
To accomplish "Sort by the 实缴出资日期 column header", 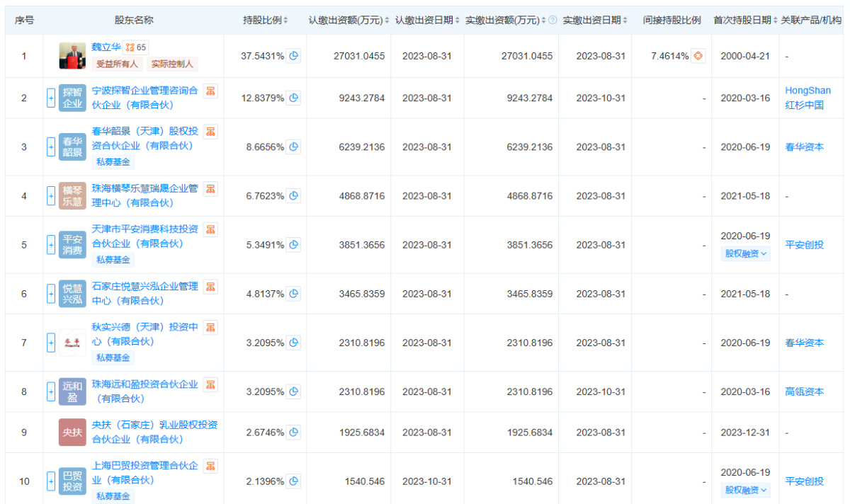I will pos(595,21).
